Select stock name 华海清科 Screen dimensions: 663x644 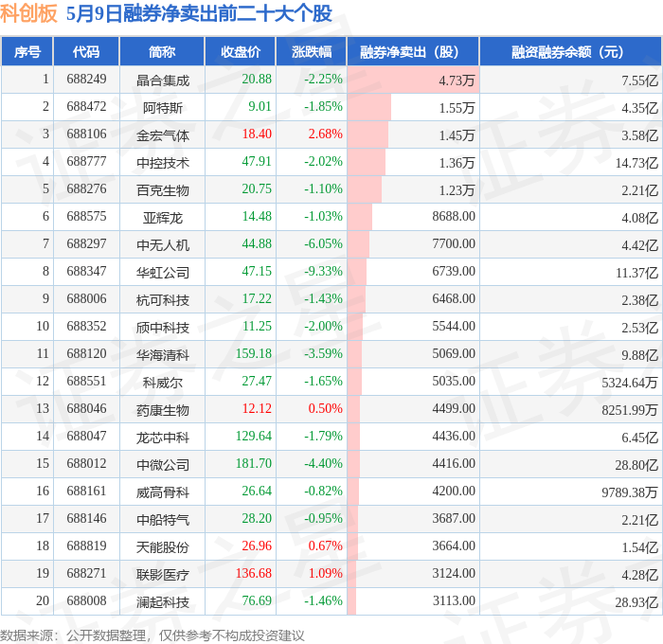[162, 355]
